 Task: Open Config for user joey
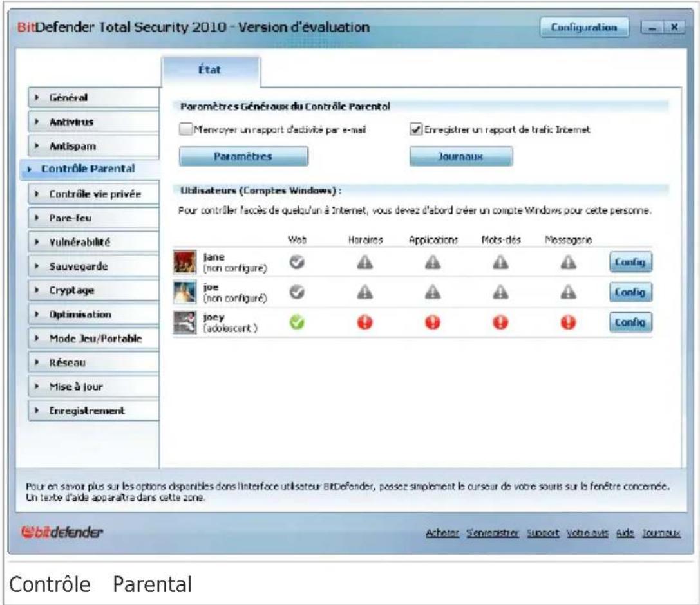coord(630,322)
